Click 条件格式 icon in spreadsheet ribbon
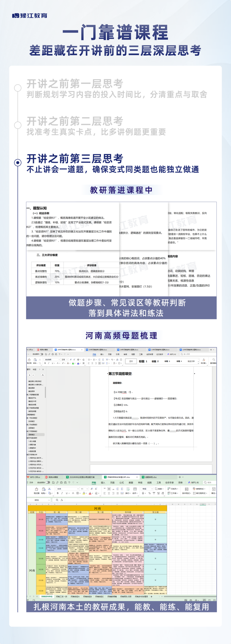Image resolution: width=231 pixels, height=644 pixels. (x=187, y=491)
